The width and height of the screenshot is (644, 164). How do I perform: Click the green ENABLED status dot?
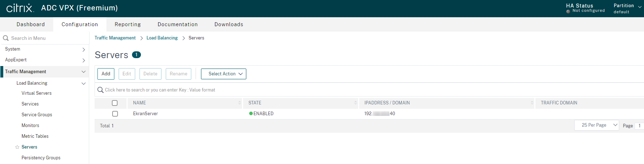[251, 113]
